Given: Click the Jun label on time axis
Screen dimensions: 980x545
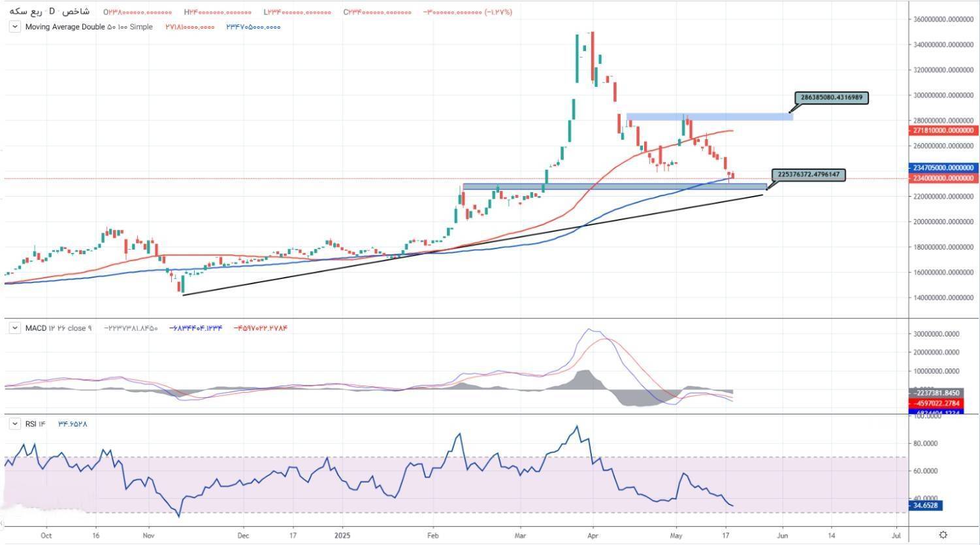Looking at the screenshot, I should (783, 535).
